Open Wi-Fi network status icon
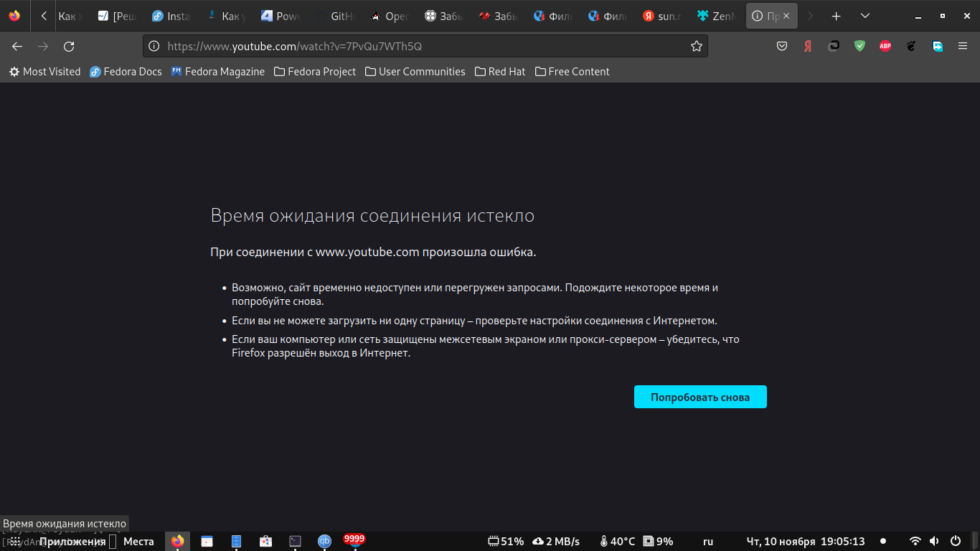This screenshot has height=551, width=980. click(915, 541)
